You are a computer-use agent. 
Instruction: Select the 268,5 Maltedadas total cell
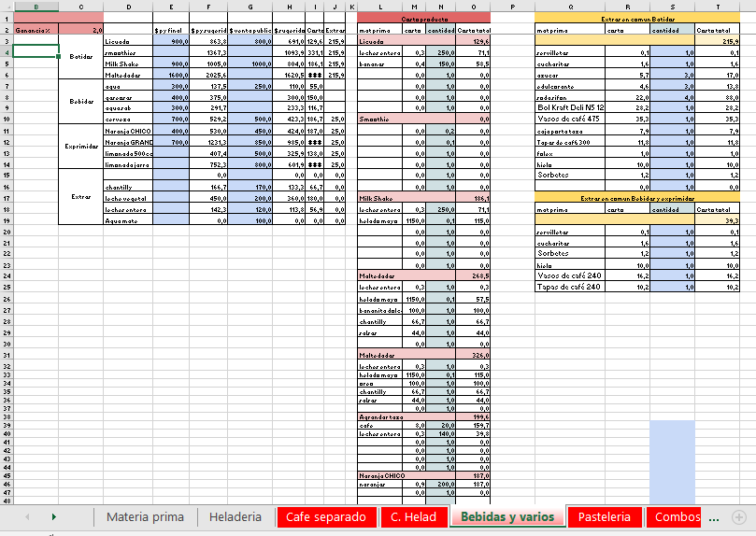473,276
